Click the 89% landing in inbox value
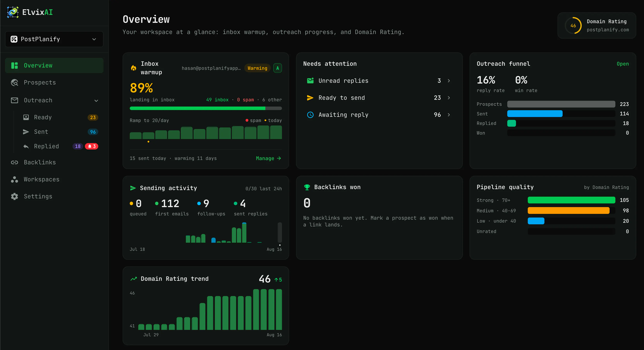 (141, 88)
